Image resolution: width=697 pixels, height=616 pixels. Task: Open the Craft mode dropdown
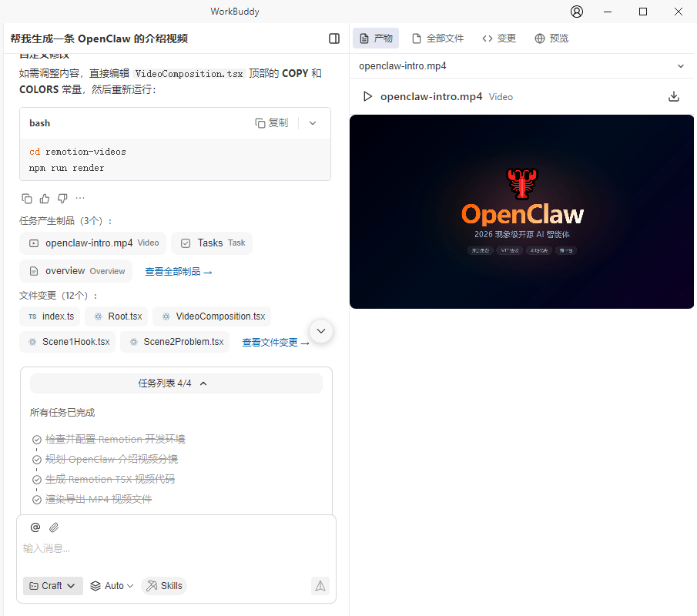coord(53,586)
